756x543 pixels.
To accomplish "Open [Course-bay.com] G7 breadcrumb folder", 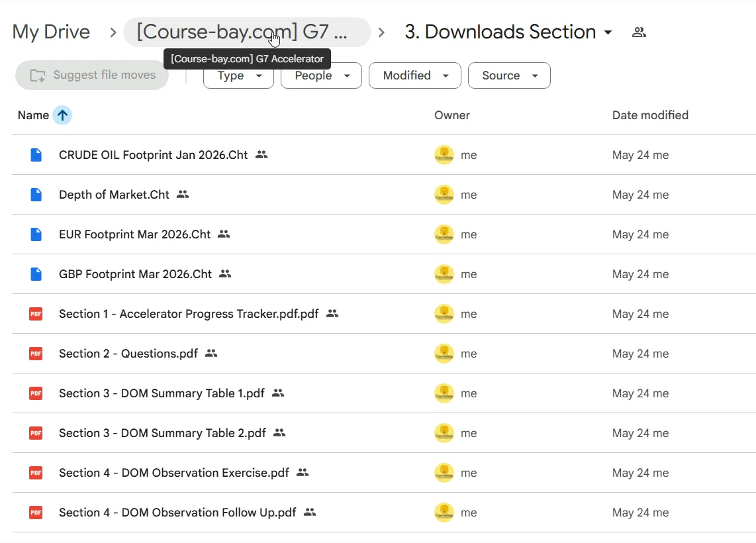I will (247, 32).
